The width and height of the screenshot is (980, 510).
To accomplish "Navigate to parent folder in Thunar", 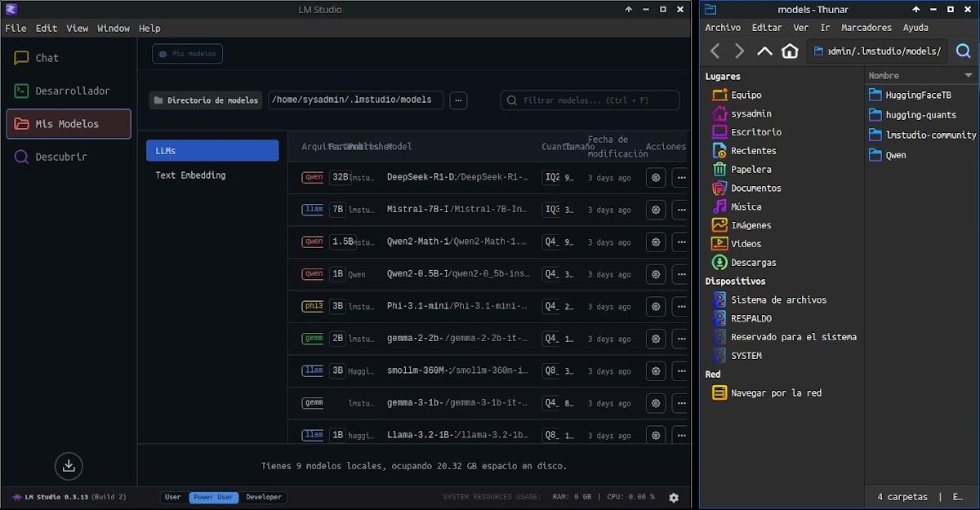I will 764,51.
